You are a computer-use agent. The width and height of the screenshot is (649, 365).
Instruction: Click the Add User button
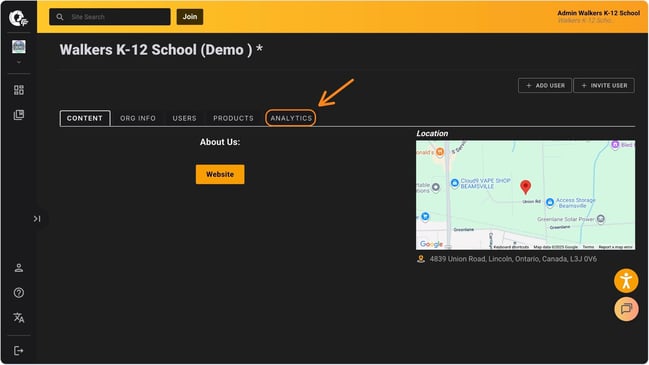pyautogui.click(x=545, y=85)
